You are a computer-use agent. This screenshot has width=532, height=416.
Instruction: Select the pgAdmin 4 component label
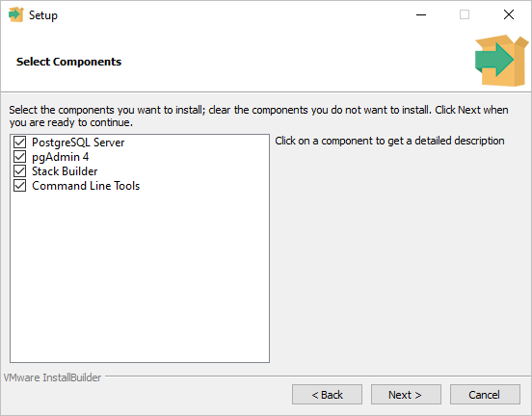tap(61, 157)
